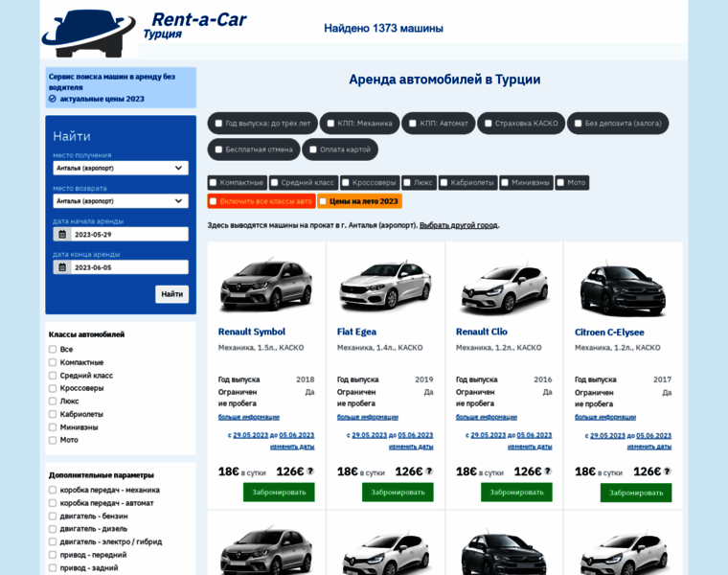The height and width of the screenshot is (575, 728).
Task: Check двигатель - бензин
Action: tap(53, 516)
